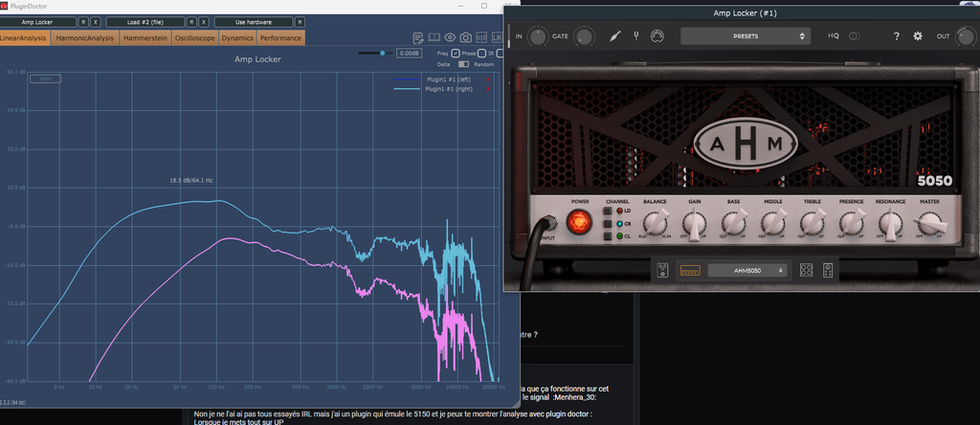Click the 0.00dB value field

(410, 54)
